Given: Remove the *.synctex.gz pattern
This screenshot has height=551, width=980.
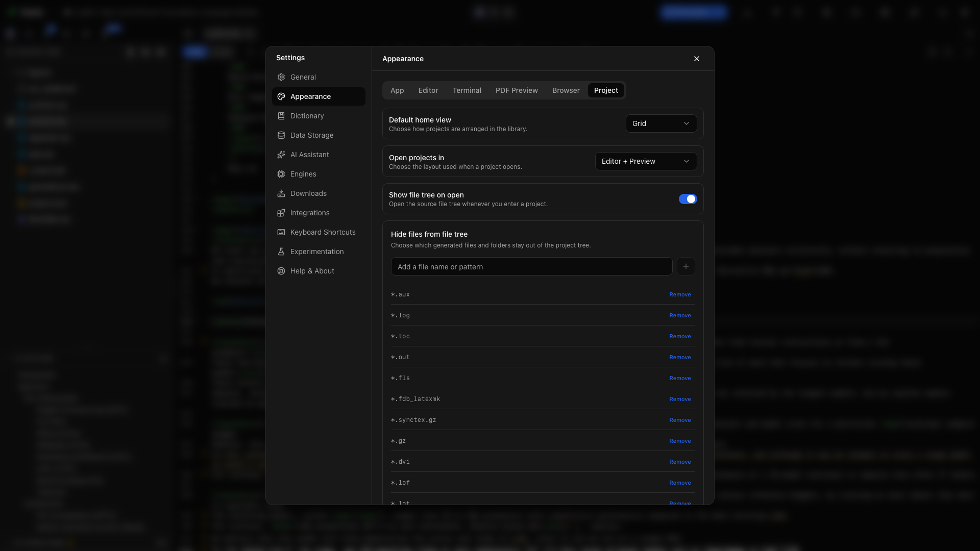Looking at the screenshot, I should (x=680, y=420).
